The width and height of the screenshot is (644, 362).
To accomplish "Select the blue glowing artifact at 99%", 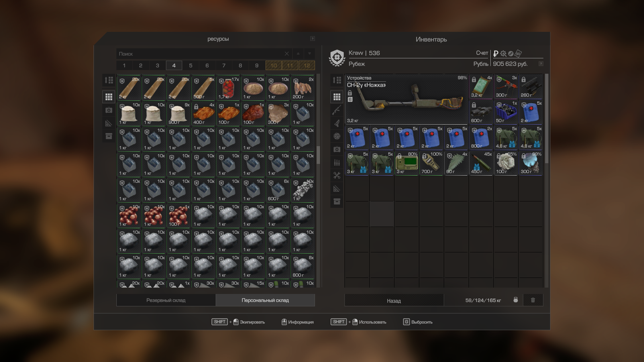I will (x=531, y=163).
